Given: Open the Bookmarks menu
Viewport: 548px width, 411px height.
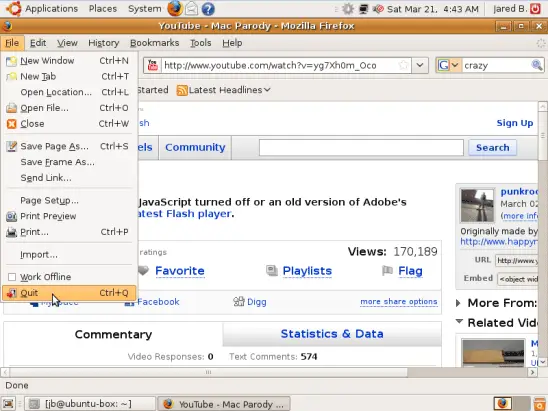Looking at the screenshot, I should pyautogui.click(x=154, y=43).
